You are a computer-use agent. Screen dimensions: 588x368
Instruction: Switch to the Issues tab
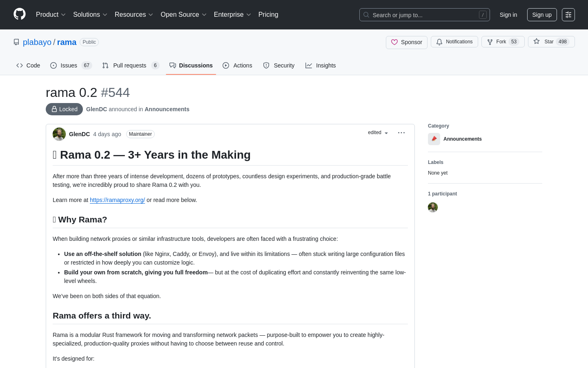tap(71, 65)
